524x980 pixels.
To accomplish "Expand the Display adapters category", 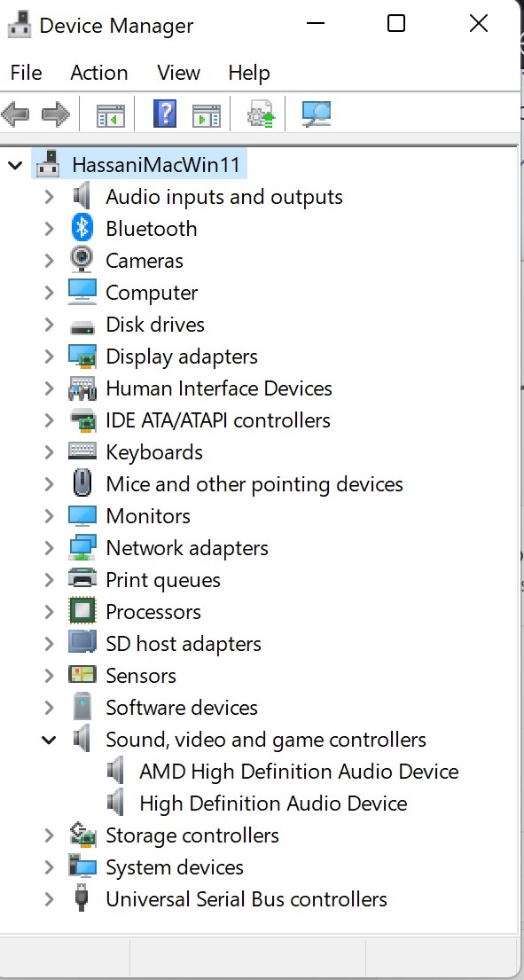I will coord(49,357).
